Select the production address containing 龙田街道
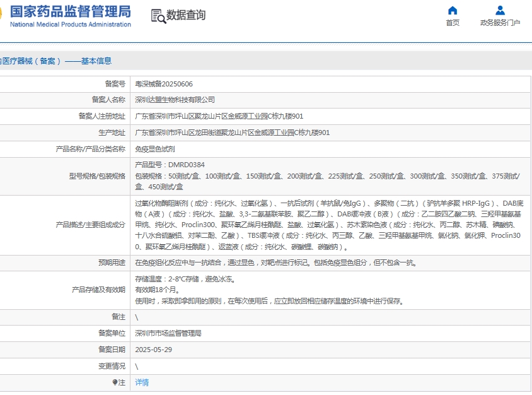 click(233, 133)
